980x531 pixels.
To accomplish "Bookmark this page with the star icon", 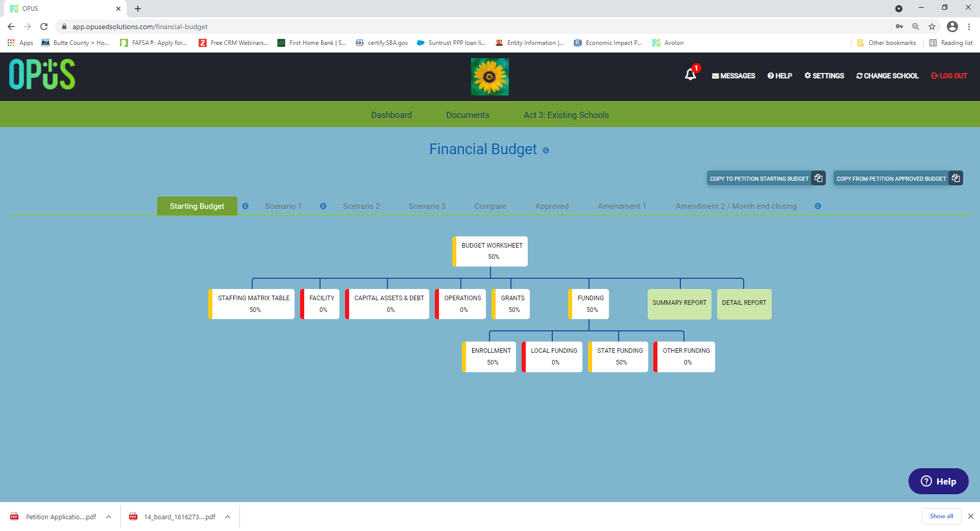I will coord(932,27).
